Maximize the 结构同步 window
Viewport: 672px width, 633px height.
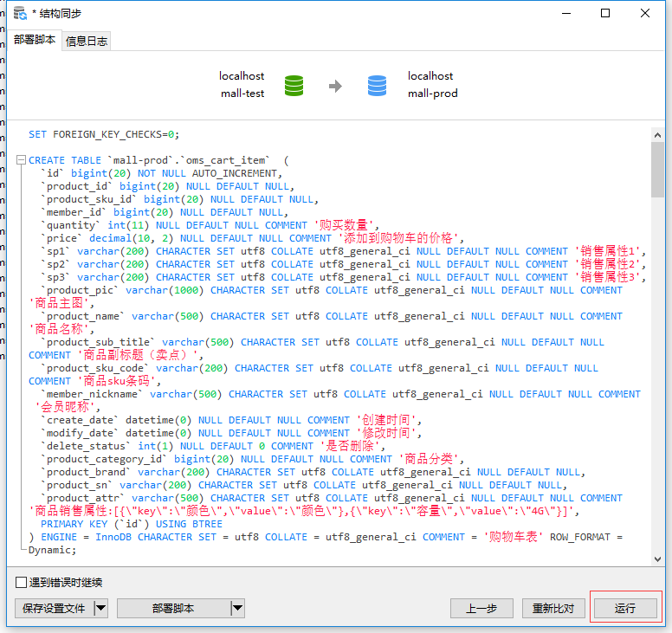605,14
